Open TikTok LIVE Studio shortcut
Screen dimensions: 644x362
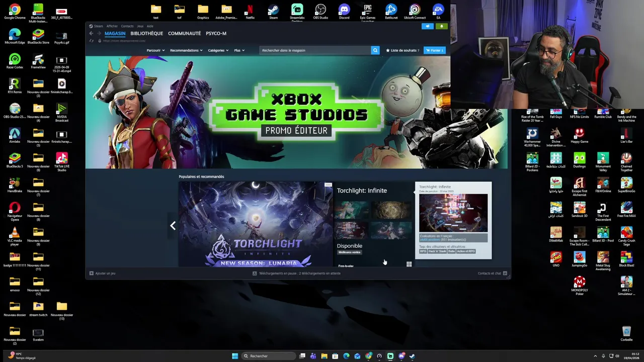point(61,162)
